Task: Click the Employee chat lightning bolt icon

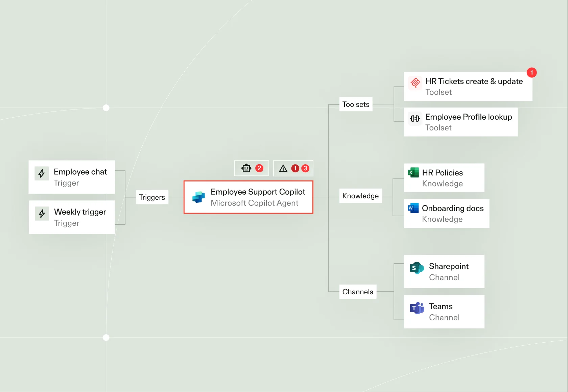Action: [x=42, y=173]
